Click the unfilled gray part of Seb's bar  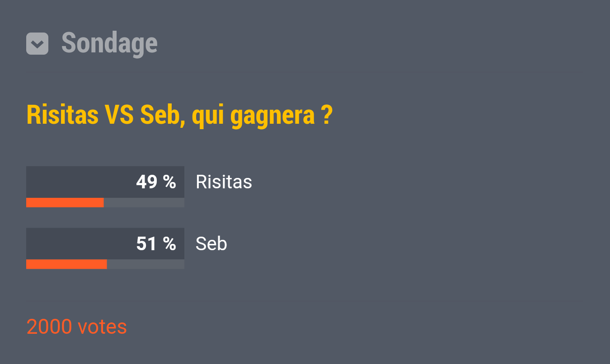point(145,264)
